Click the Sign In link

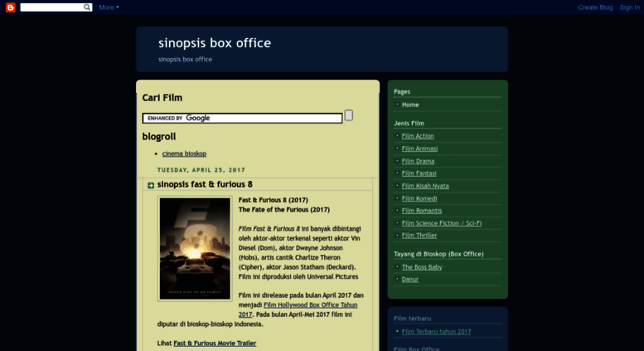point(629,7)
